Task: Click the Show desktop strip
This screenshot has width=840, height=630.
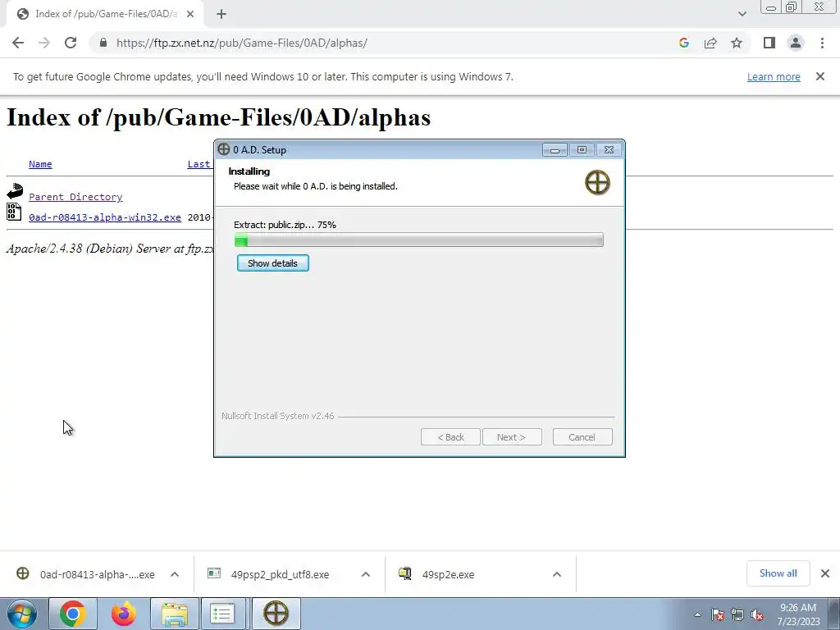Action: pos(834,614)
